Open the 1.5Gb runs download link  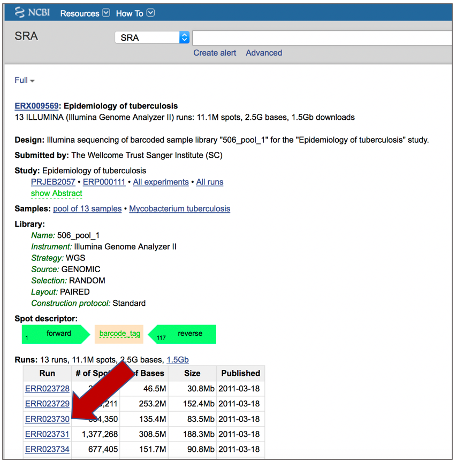[x=178, y=360]
